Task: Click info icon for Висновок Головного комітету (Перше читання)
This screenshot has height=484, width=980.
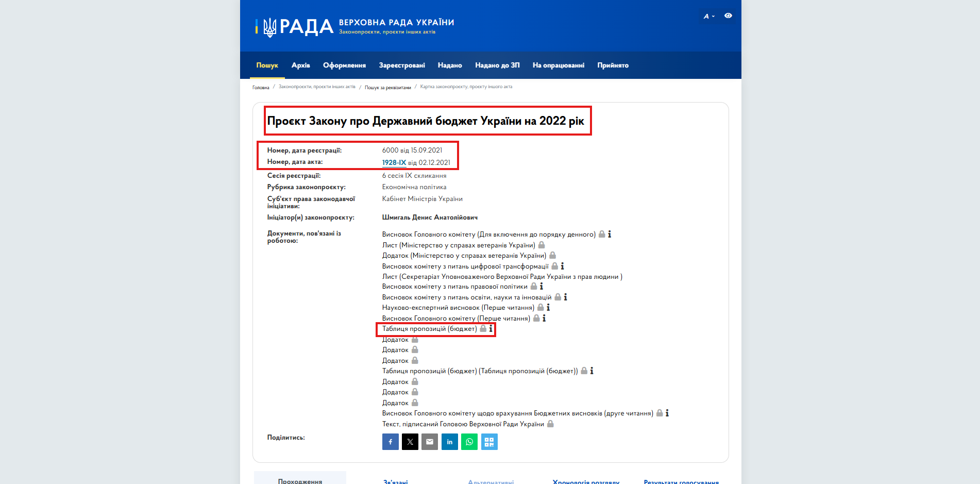Action: [544, 318]
